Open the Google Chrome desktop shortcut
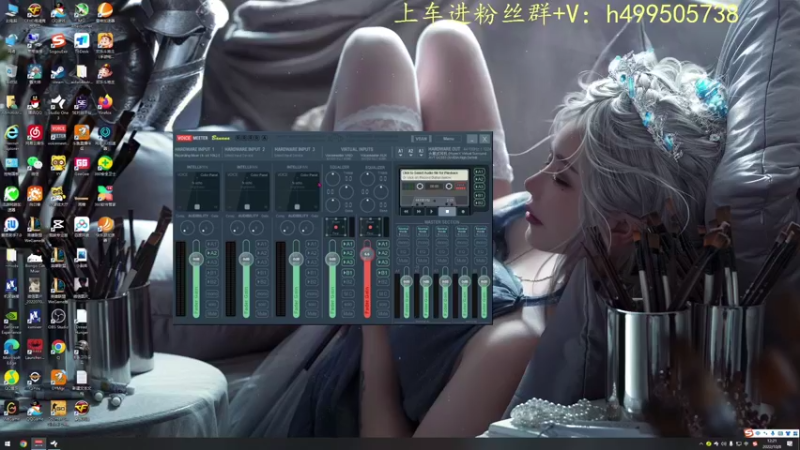This screenshot has height=450, width=800. pos(58,349)
